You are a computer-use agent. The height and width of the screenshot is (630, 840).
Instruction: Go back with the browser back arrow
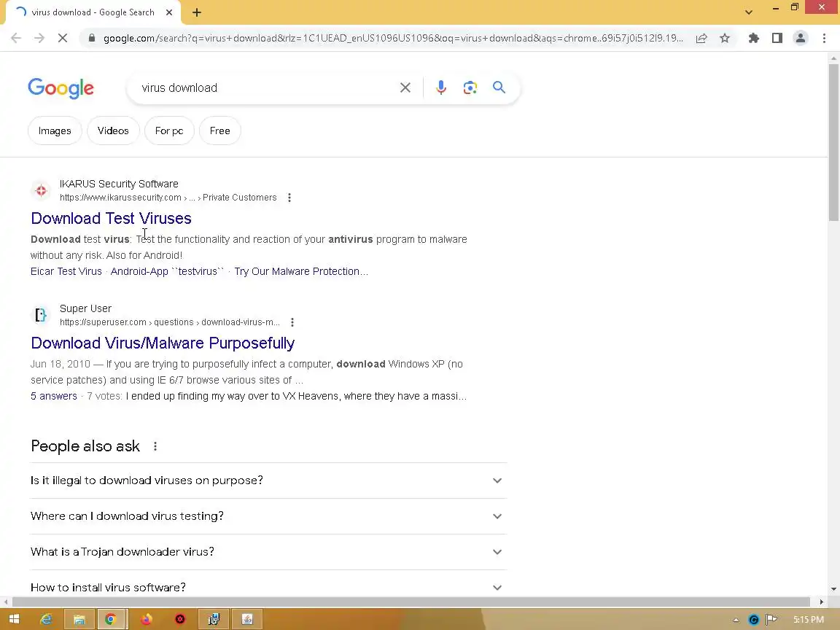click(16, 38)
